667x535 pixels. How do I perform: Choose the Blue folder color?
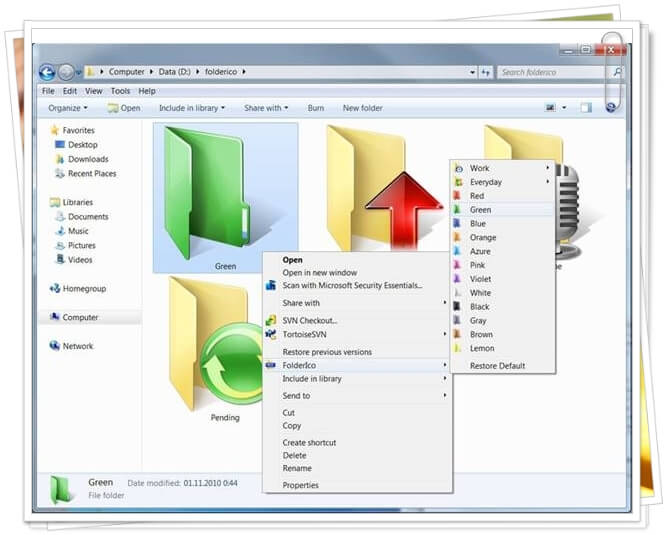pos(503,224)
